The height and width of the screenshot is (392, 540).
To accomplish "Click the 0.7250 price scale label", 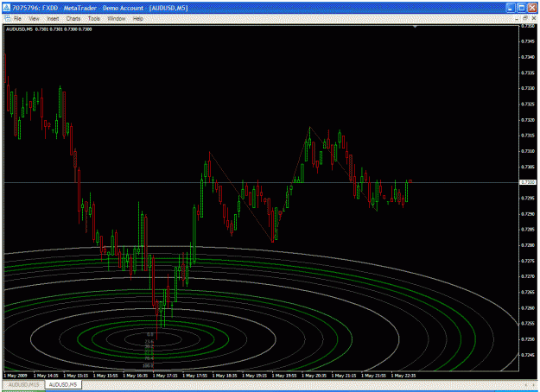I will [x=528, y=339].
